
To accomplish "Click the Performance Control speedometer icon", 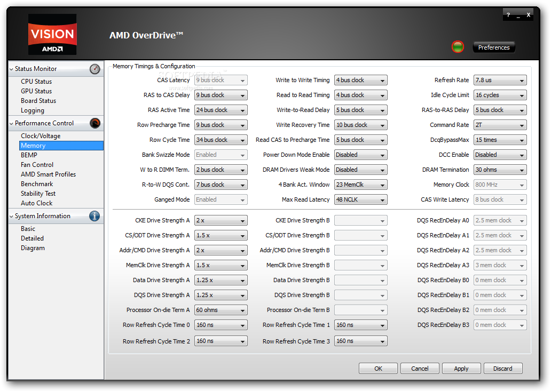I will [95, 123].
